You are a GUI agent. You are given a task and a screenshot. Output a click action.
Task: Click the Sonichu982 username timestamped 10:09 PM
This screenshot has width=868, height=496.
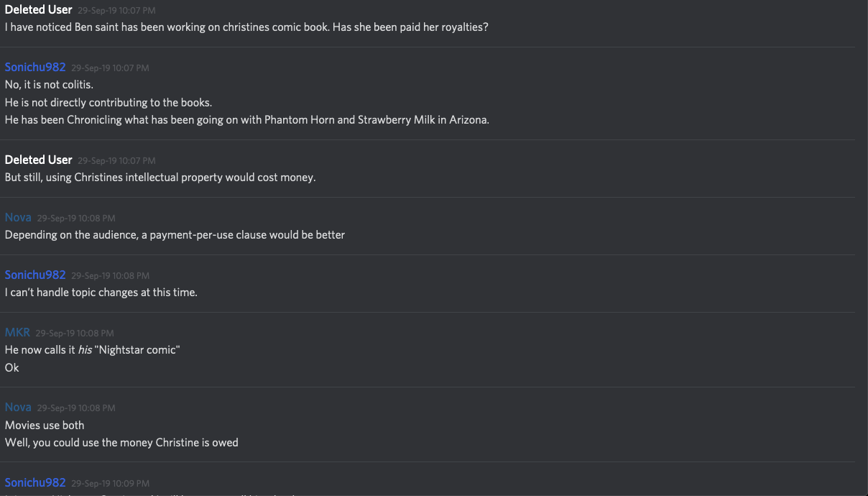(x=35, y=482)
